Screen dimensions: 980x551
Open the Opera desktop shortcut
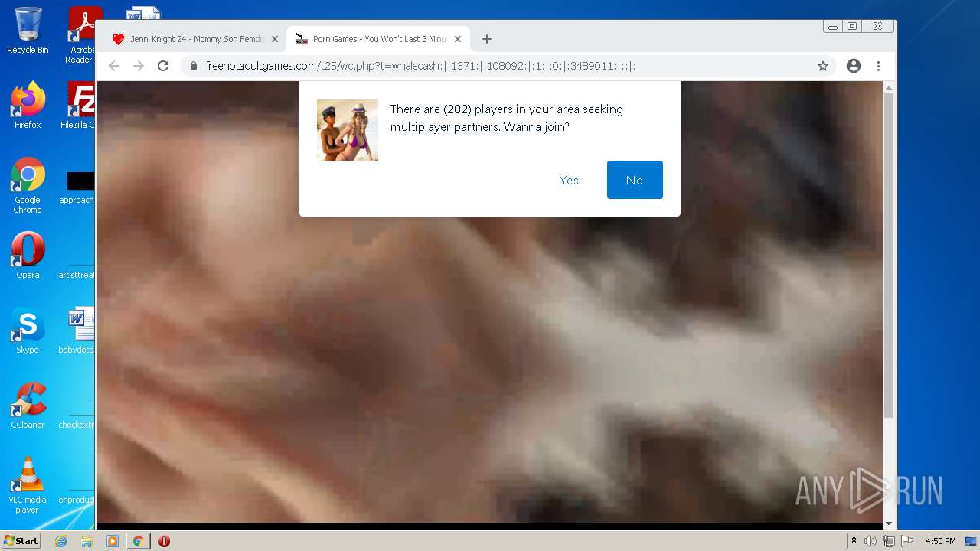(x=28, y=256)
